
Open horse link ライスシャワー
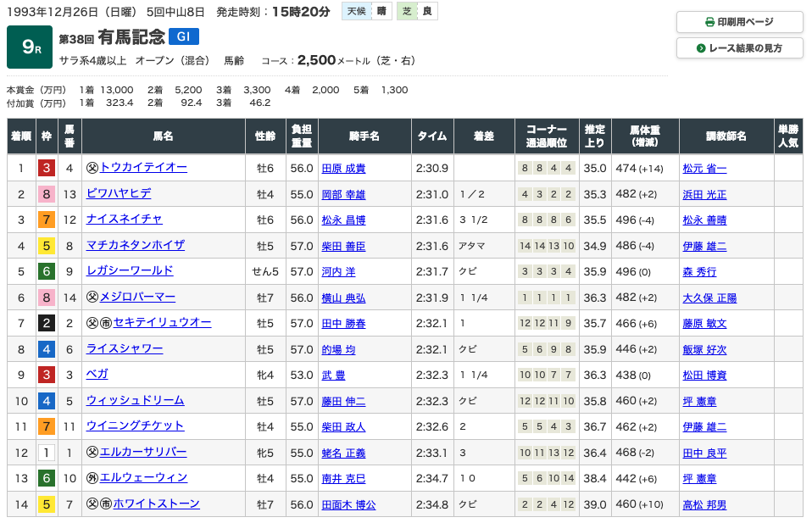pyautogui.click(x=124, y=348)
